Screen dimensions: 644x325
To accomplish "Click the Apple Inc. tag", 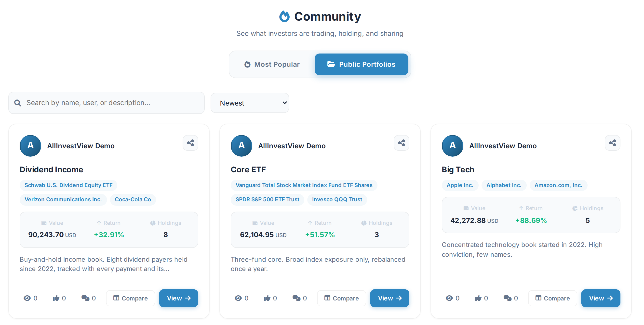I will coord(460,185).
